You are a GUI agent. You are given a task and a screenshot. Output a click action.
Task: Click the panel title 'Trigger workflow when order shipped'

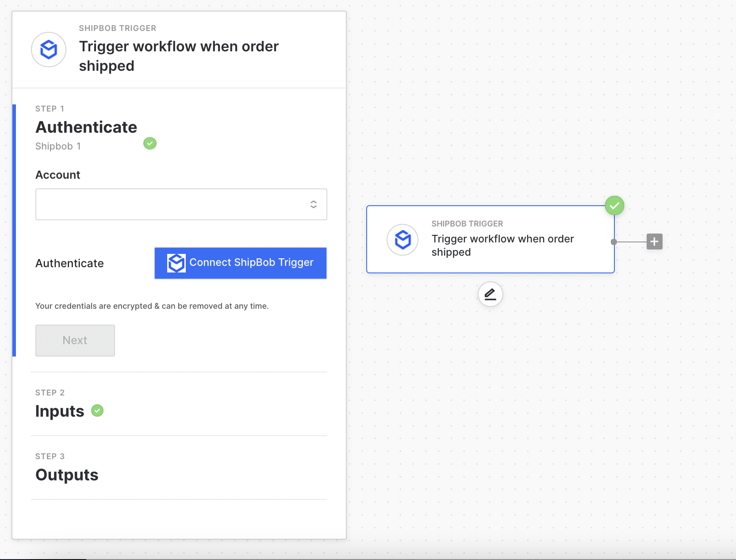tap(179, 56)
